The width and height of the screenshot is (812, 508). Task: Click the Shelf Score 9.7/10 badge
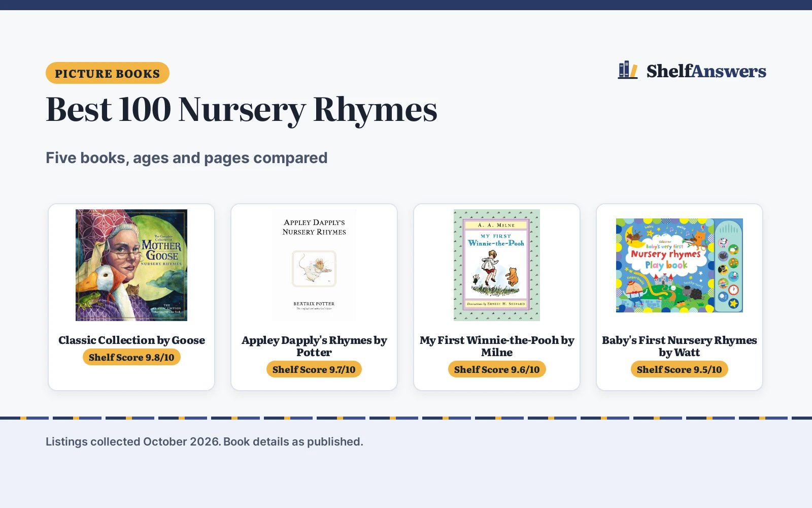coord(314,369)
